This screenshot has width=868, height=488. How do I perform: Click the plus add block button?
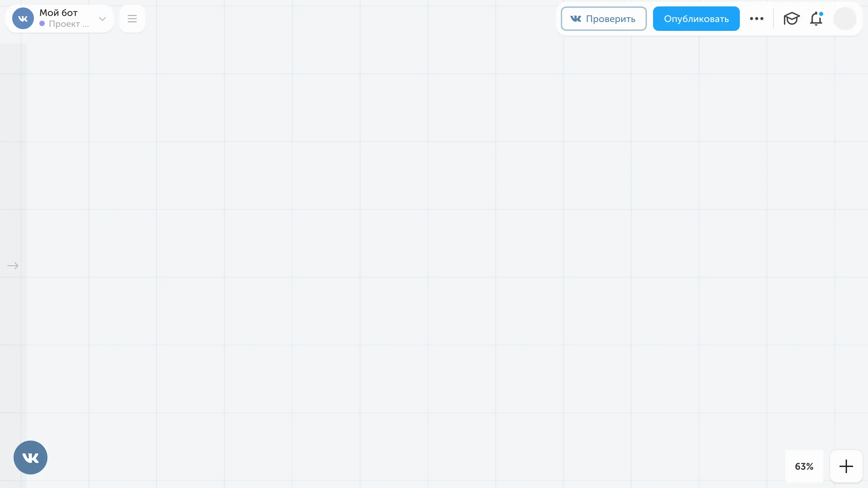pos(846,466)
